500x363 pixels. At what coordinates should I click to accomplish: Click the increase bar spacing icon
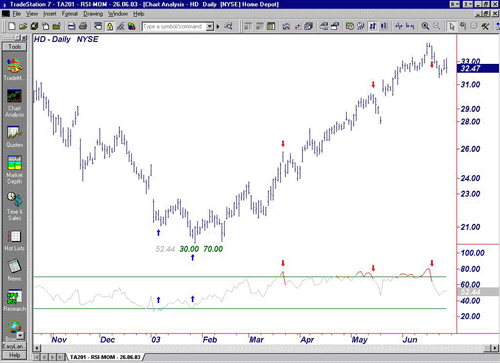click(399, 26)
